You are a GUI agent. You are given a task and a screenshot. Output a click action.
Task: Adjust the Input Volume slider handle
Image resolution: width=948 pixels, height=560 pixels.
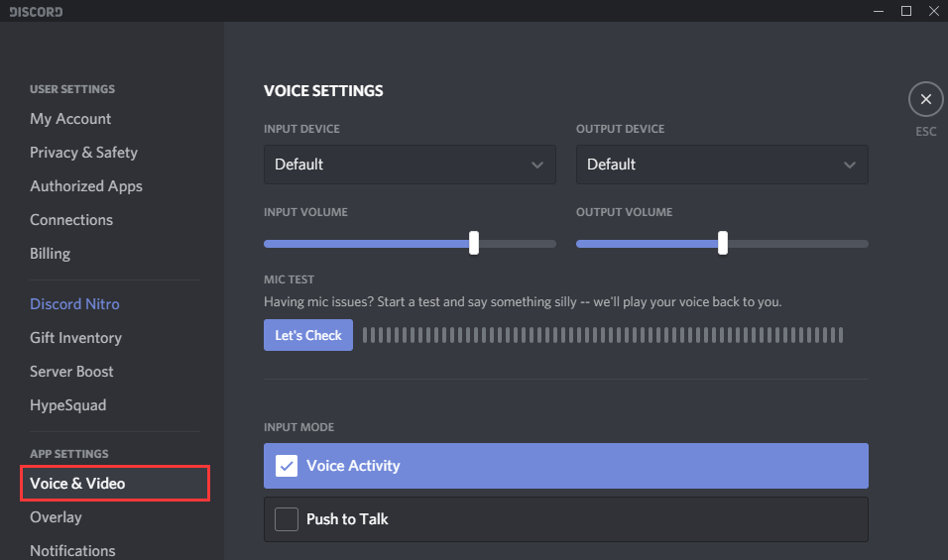point(474,243)
